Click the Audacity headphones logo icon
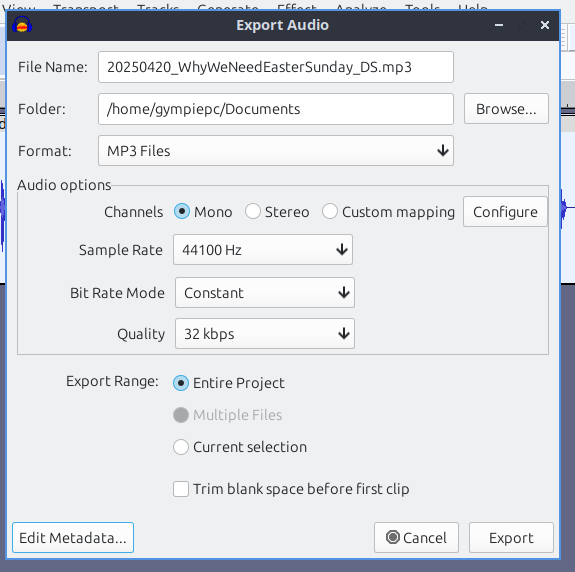575x572 pixels. pyautogui.click(x=22, y=25)
